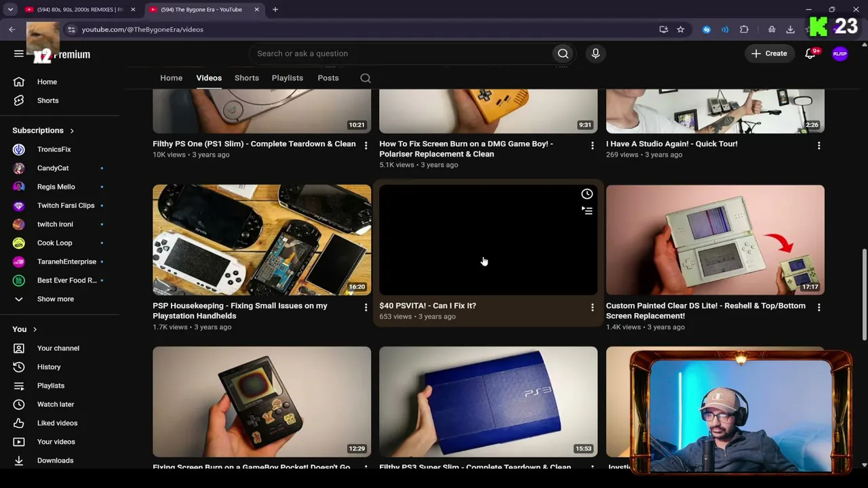868x488 pixels.
Task: Open the YouTube guide hamburger menu
Action: 19,54
